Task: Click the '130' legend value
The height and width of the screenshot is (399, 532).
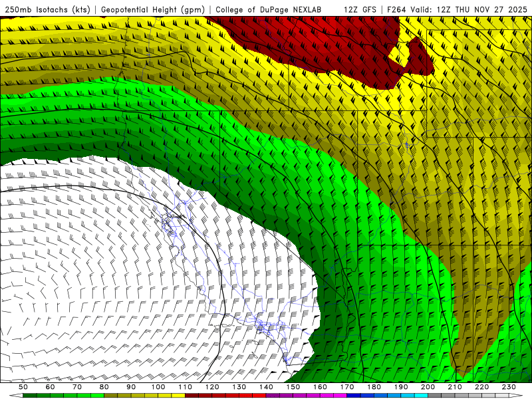Action: [239, 387]
